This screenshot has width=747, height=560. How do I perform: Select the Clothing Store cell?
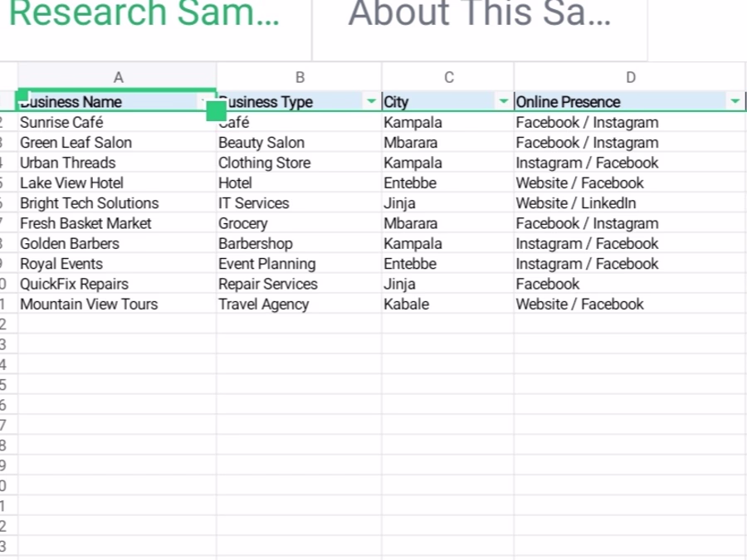click(x=299, y=163)
